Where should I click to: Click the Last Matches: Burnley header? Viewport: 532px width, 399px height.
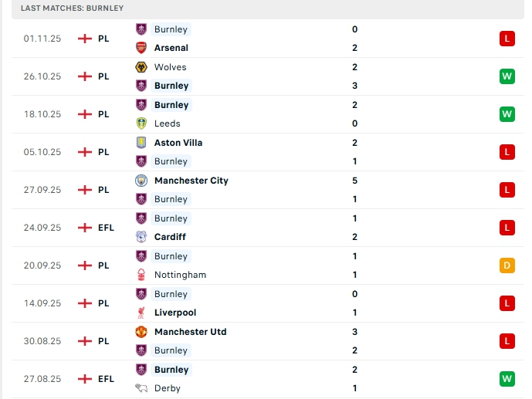point(72,8)
